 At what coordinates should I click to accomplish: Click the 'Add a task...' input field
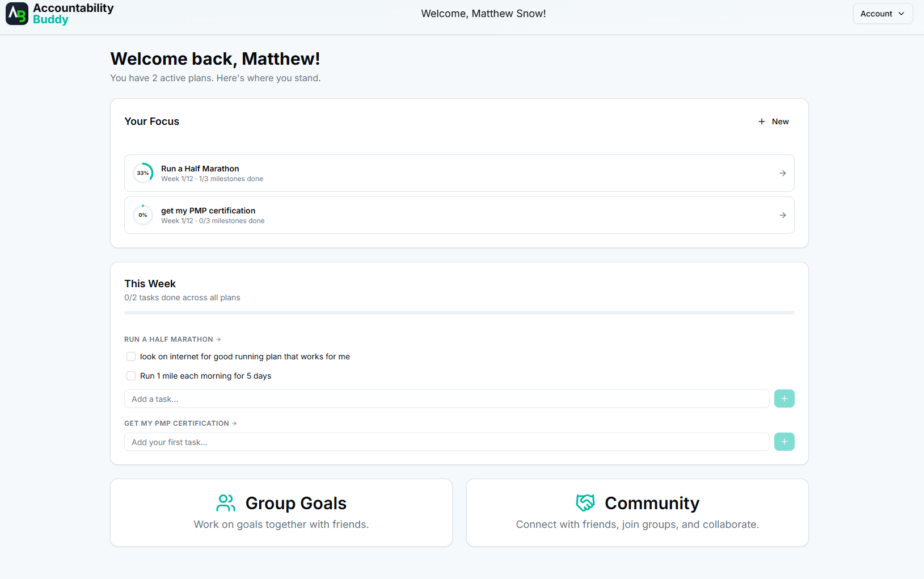pyautogui.click(x=448, y=398)
